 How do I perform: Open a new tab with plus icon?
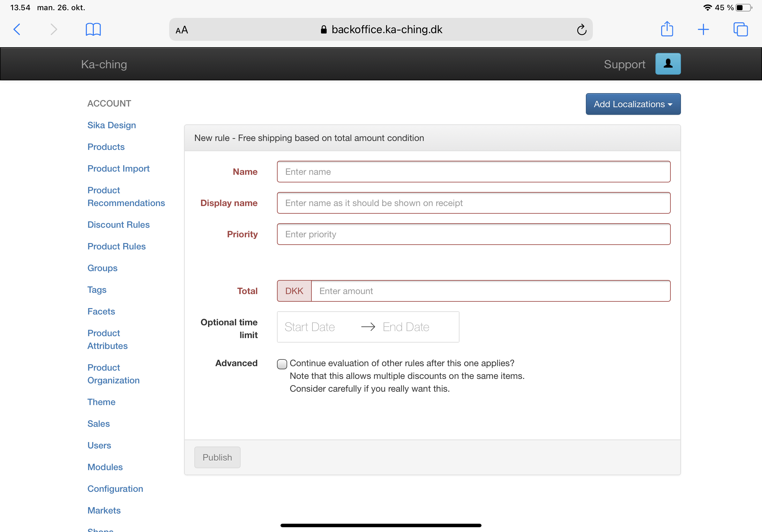(x=703, y=30)
